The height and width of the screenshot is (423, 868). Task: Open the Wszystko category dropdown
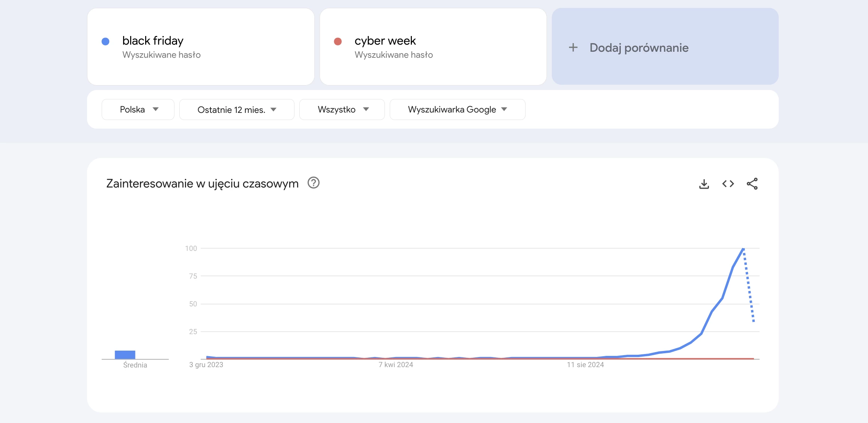342,109
